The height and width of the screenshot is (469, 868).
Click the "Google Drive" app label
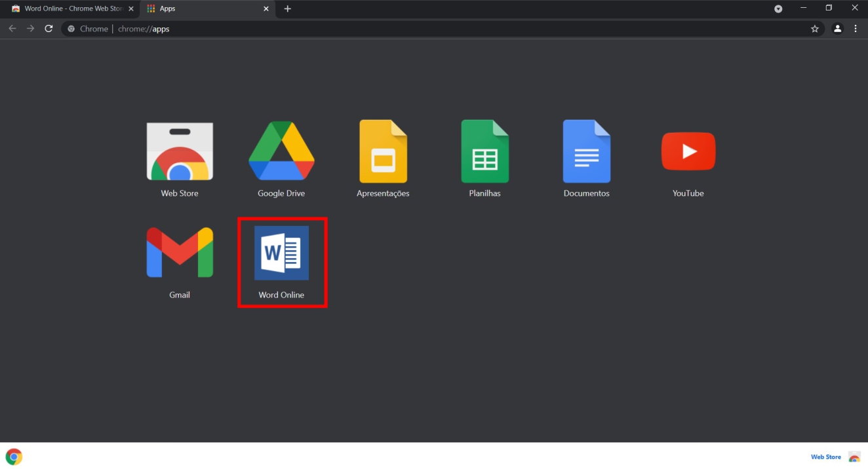[281, 193]
